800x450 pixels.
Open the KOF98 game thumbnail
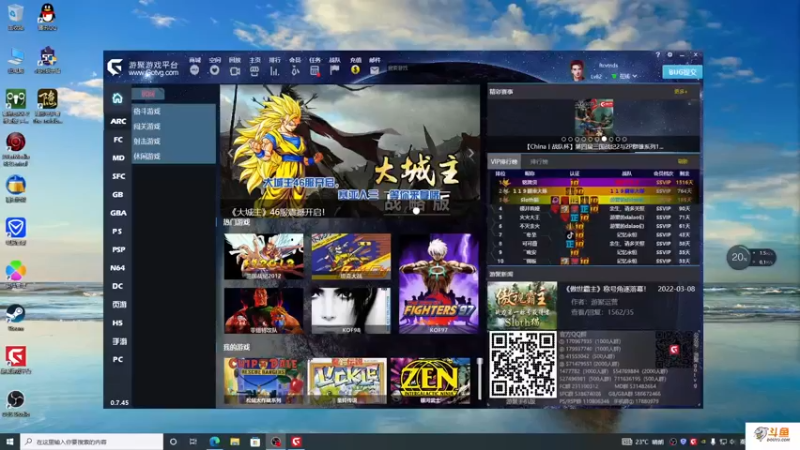pyautogui.click(x=351, y=310)
